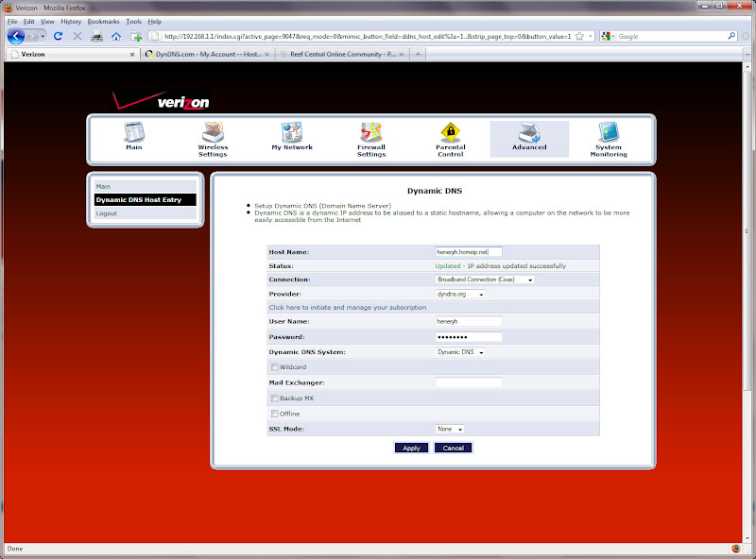Tick the Offline checkbox
This screenshot has width=756, height=559.
tap(274, 414)
